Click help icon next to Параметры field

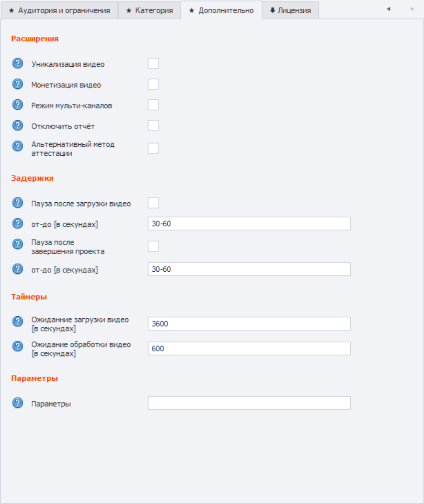pos(18,403)
